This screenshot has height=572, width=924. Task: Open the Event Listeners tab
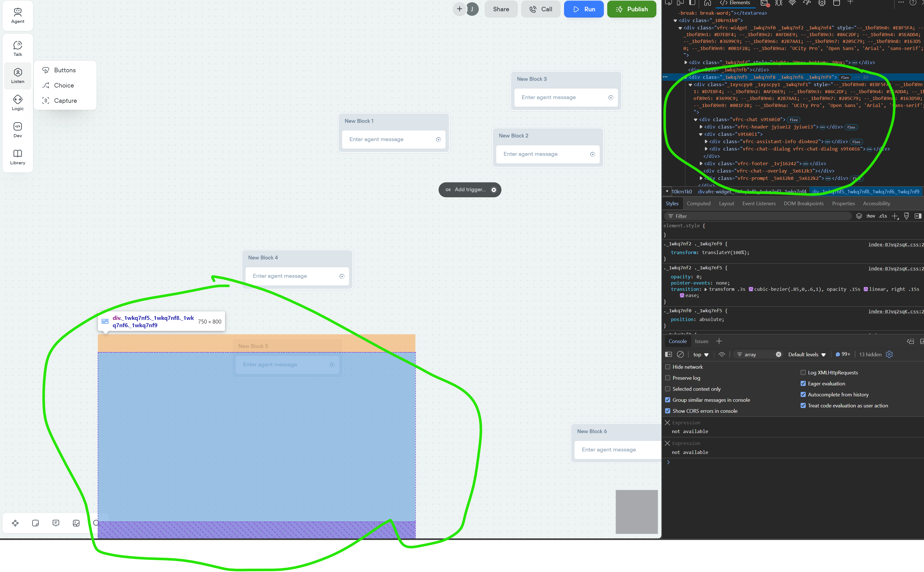coord(759,204)
